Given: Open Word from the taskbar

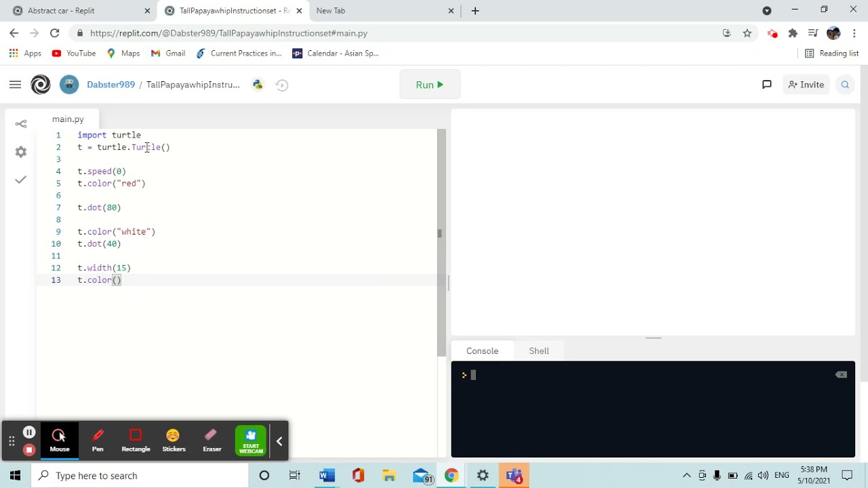Looking at the screenshot, I should point(326,475).
